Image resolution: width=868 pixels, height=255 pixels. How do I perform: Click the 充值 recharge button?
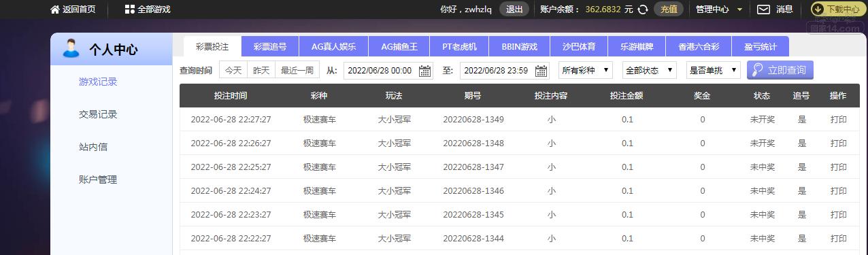669,10
